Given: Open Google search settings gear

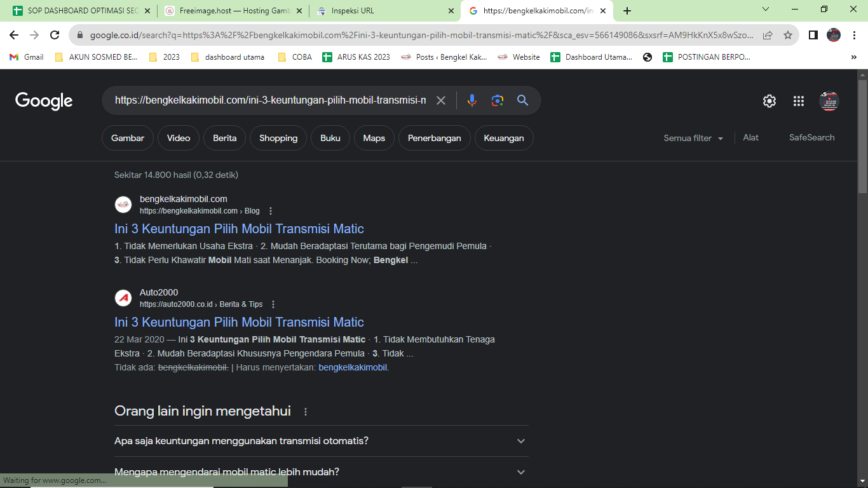Looking at the screenshot, I should coord(770,101).
